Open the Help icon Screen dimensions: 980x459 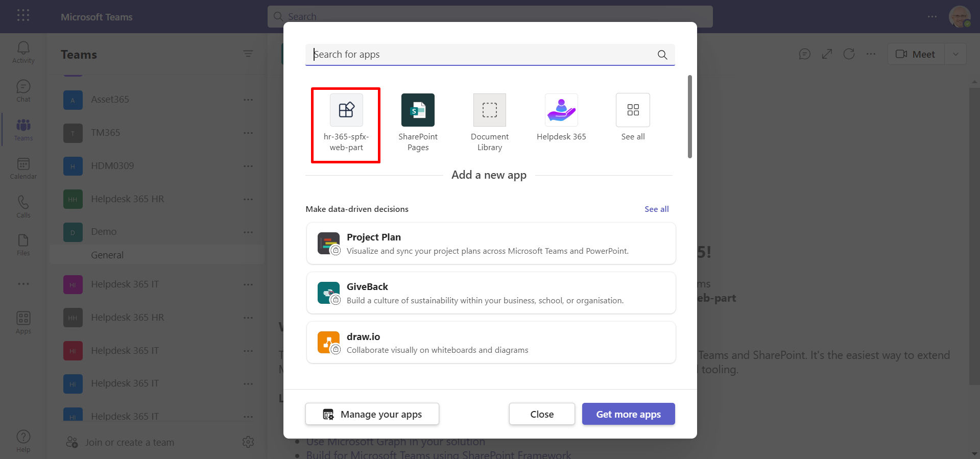(23, 441)
